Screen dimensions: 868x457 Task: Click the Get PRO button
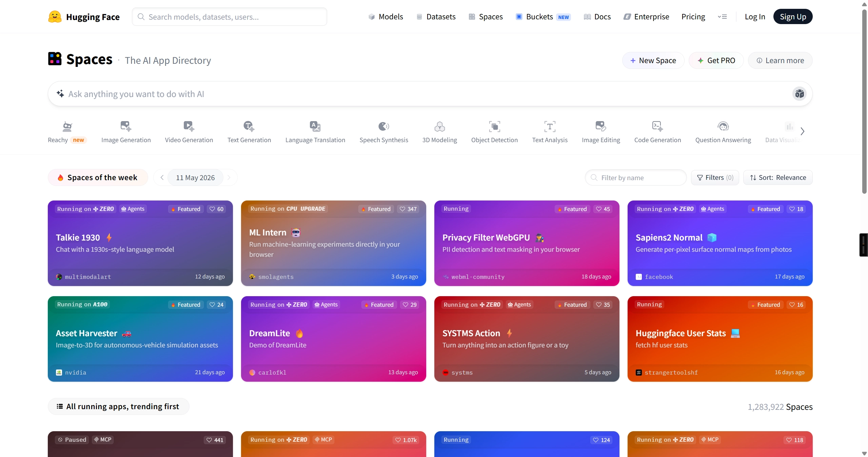[x=716, y=60]
